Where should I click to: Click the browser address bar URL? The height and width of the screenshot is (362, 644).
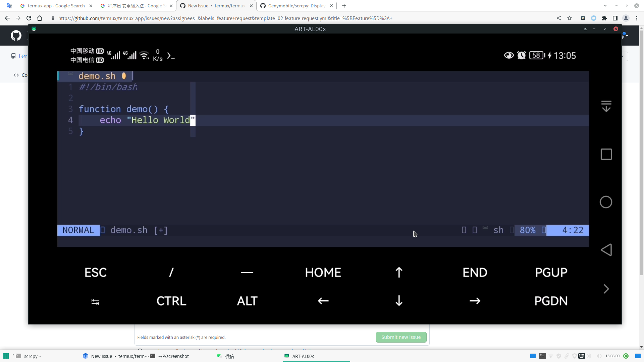pyautogui.click(x=225, y=18)
